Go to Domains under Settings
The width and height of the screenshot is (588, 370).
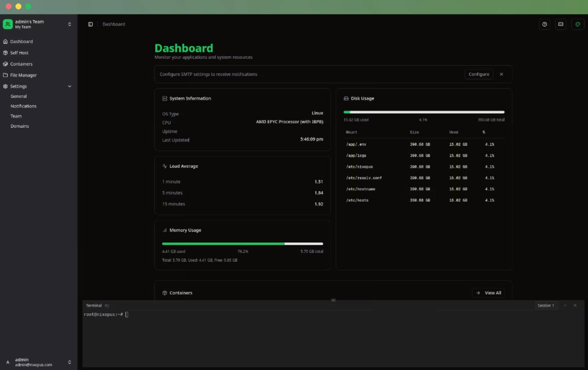click(x=20, y=126)
